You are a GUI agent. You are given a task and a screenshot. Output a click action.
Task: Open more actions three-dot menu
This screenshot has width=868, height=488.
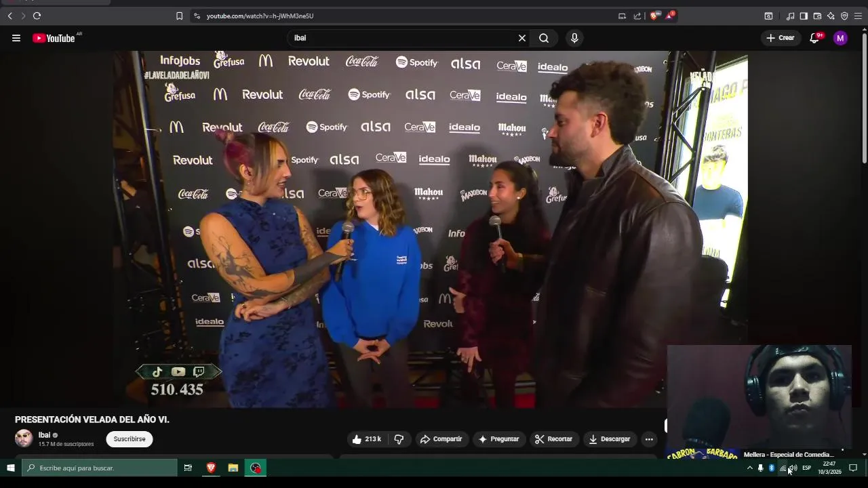[x=649, y=439]
